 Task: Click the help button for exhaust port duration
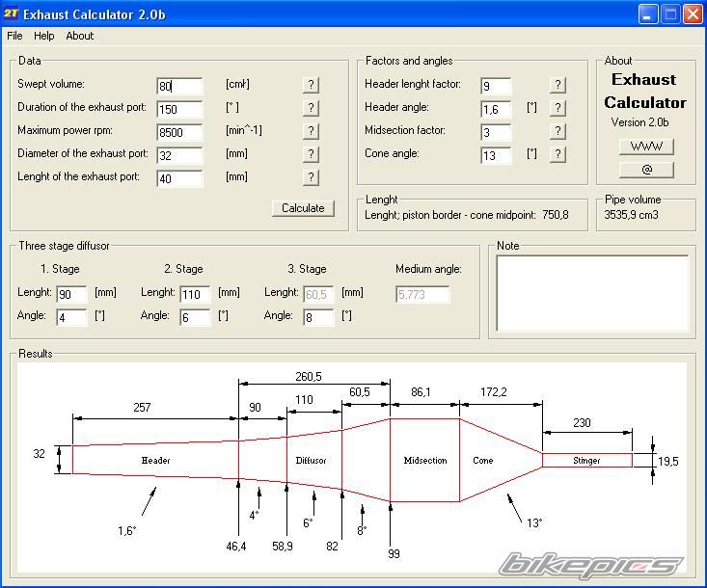click(311, 108)
